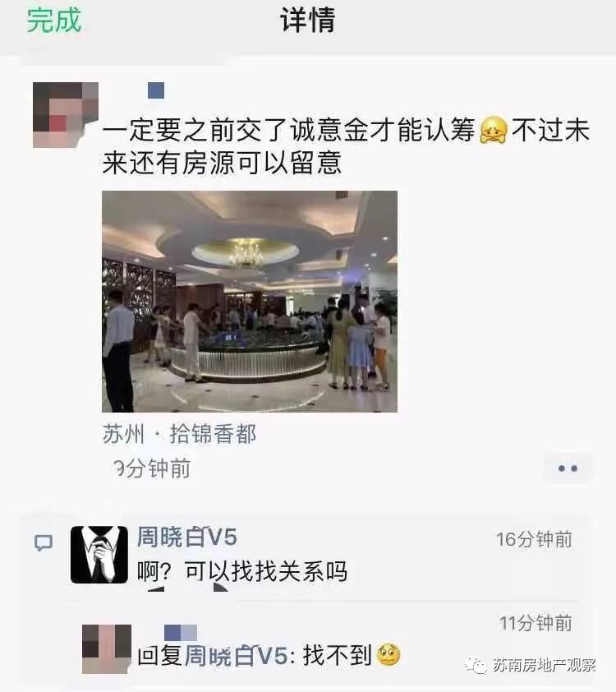Screen dimensions: 616x692
Task: Tap the blurred avatar of the replier
Action: pos(107,648)
